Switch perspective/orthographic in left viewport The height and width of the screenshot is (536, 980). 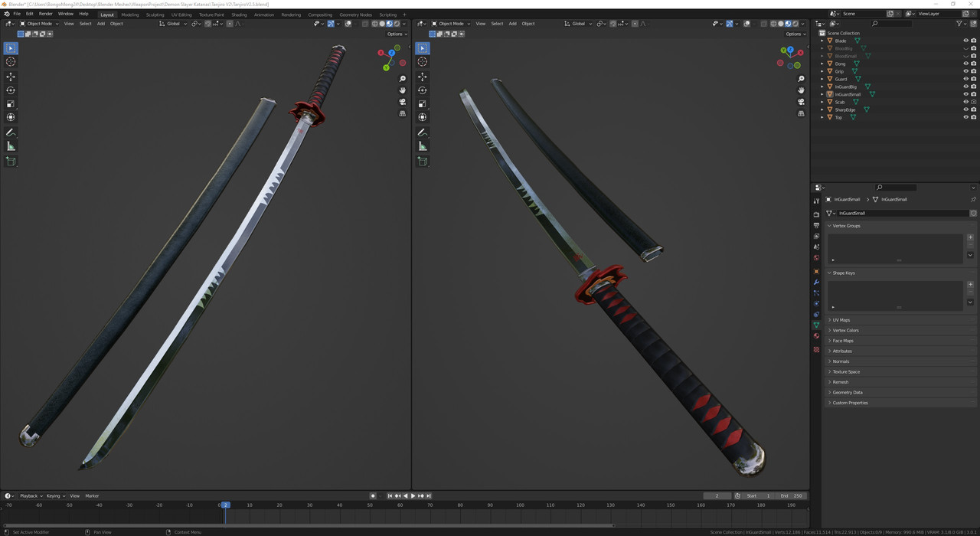point(403,113)
